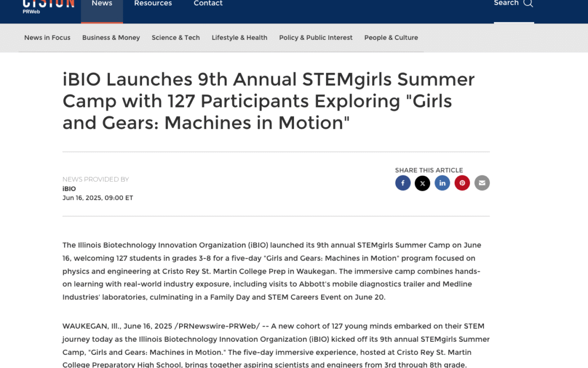Click the "NEWS PROVIDED BY" label

pyautogui.click(x=96, y=179)
